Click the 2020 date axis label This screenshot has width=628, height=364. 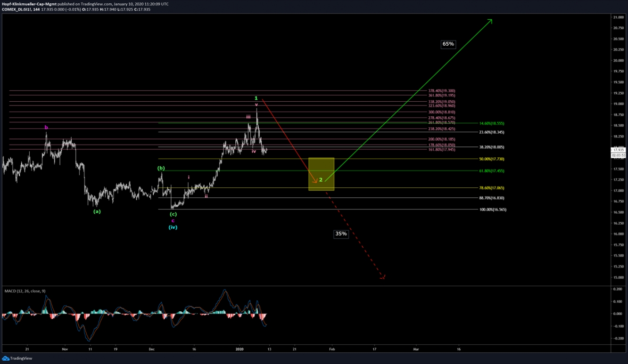[239, 349]
